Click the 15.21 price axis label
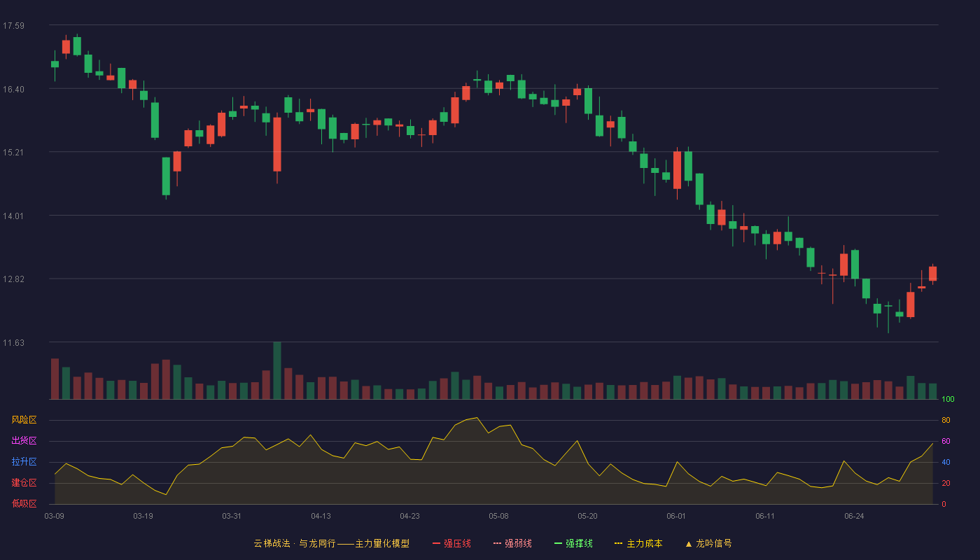 (13, 153)
